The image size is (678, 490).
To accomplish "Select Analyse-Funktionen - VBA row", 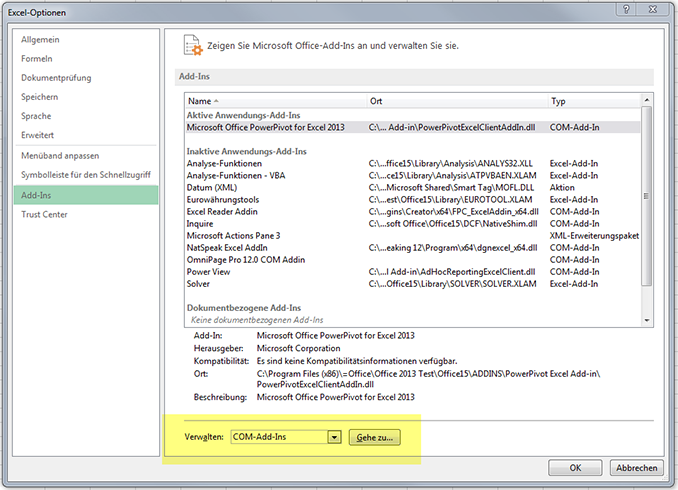I will [x=413, y=176].
